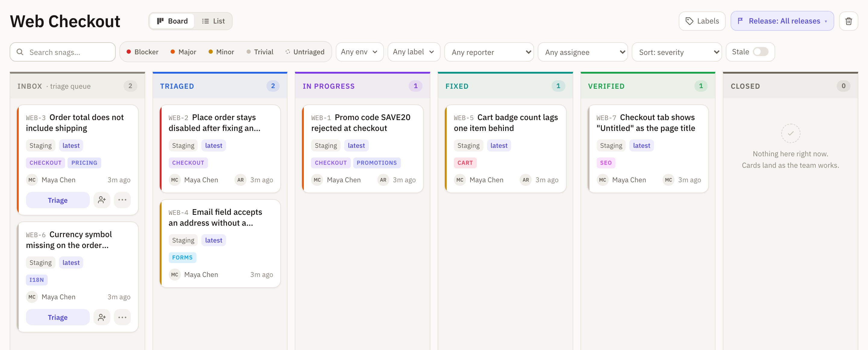Filter by Untriaged snags
Image resolution: width=868 pixels, height=350 pixels.
(x=305, y=52)
